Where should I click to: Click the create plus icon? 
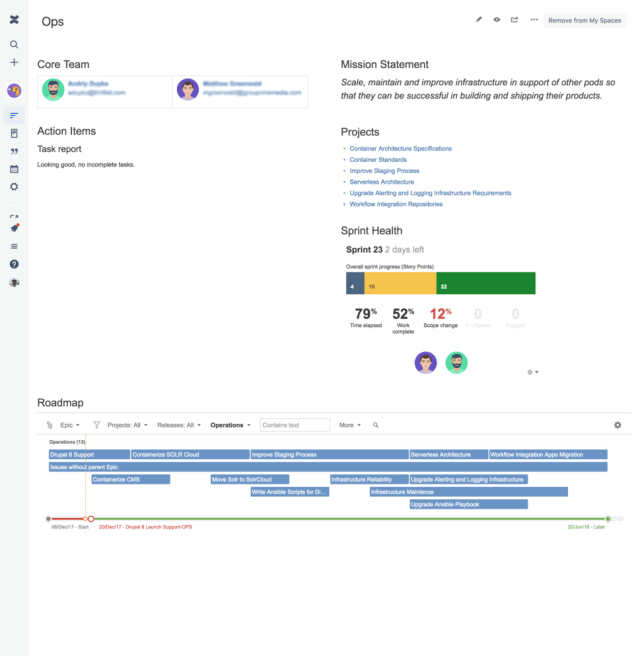(14, 62)
